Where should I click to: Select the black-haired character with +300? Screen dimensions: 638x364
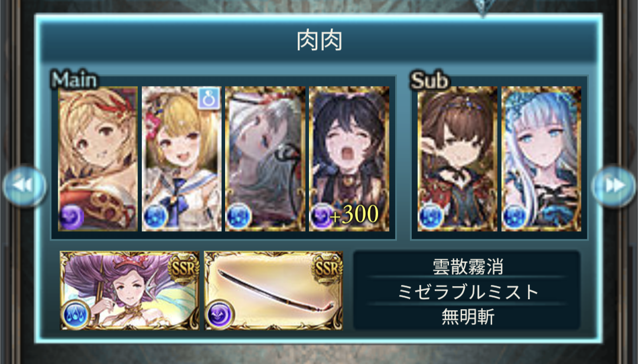click(x=349, y=159)
